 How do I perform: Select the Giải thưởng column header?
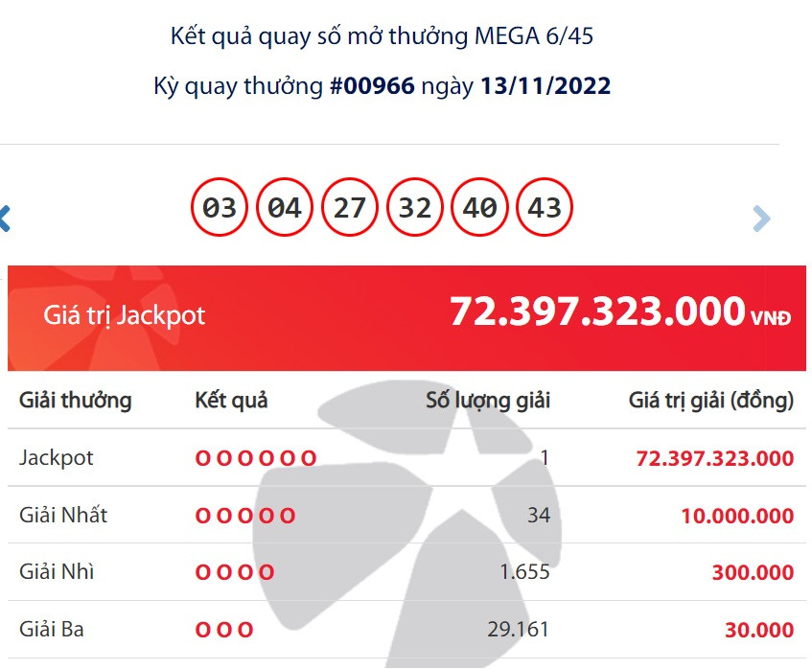pyautogui.click(x=76, y=401)
